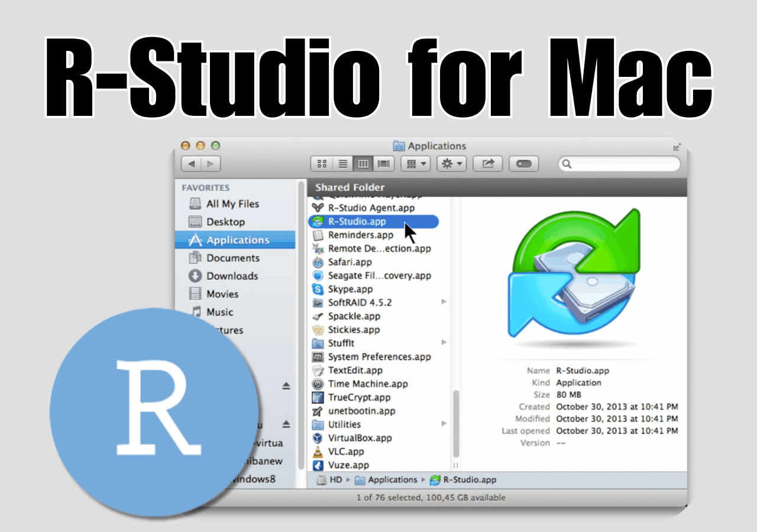Click the Movies sidebar icon

pyautogui.click(x=195, y=294)
